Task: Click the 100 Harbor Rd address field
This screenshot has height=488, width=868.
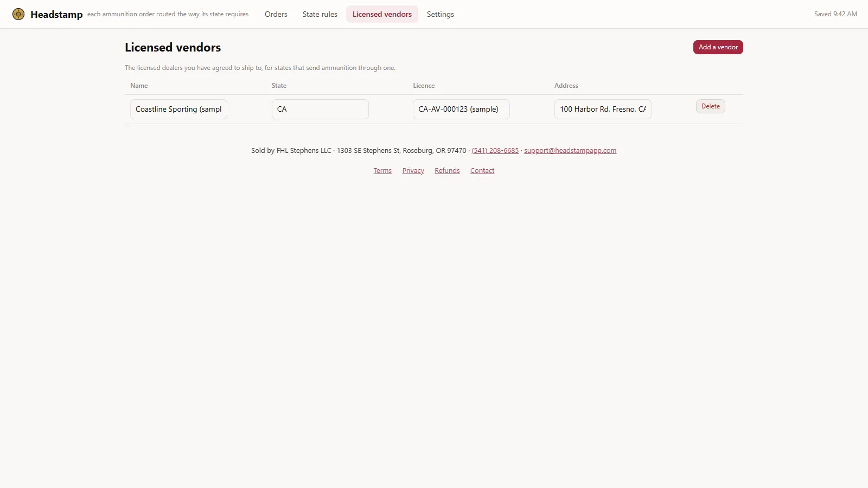Action: pos(603,109)
